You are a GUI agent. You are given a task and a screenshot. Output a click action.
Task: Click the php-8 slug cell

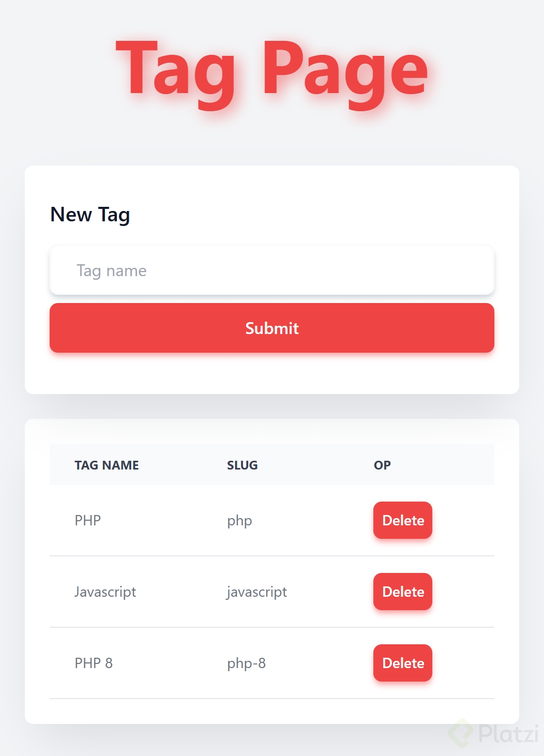246,663
